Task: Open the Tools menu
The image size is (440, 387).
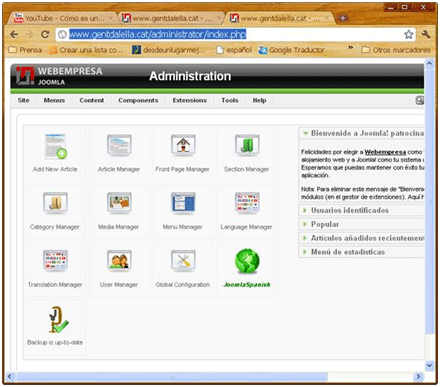Action: tap(230, 100)
